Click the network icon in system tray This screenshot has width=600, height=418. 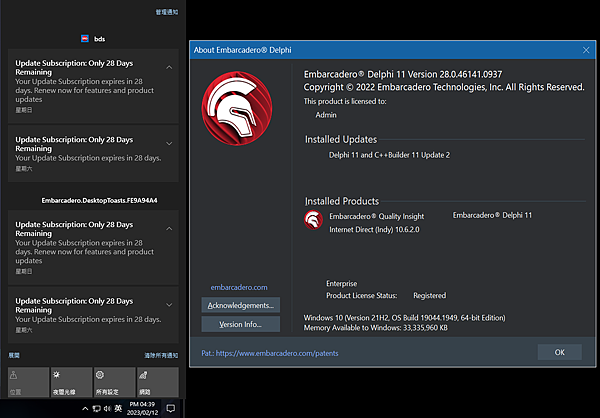[x=96, y=409]
